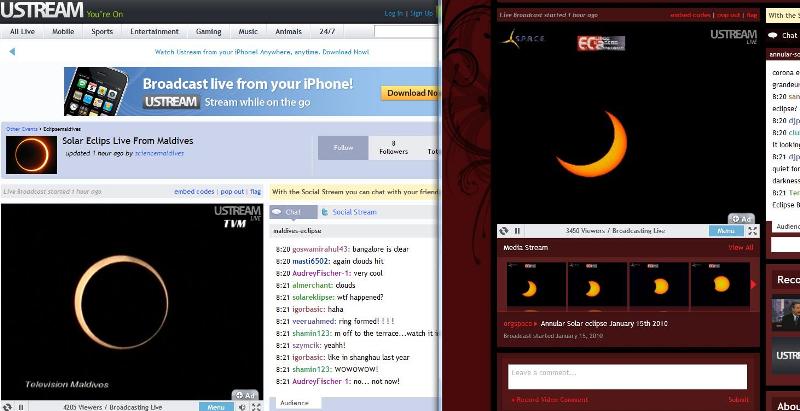Viewport: 800px width, 411px height.
Task: Click Watch Ustream from your iPhone link
Action: [x=262, y=52]
